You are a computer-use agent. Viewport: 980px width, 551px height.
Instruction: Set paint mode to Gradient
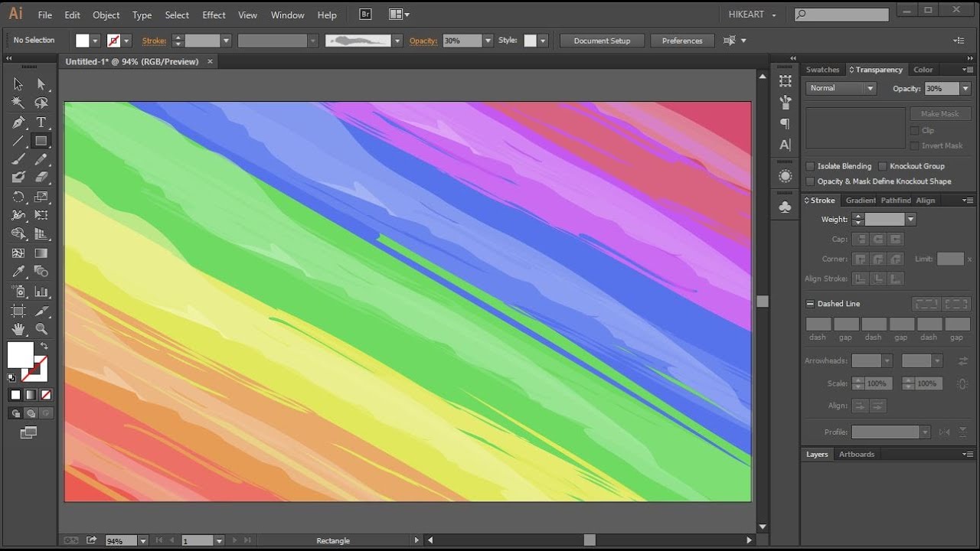[x=31, y=395]
